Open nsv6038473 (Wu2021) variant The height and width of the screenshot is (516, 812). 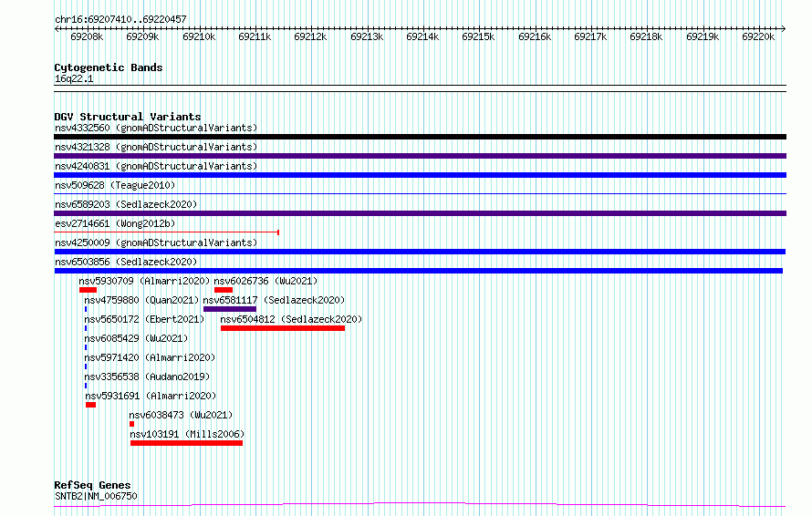(181, 415)
